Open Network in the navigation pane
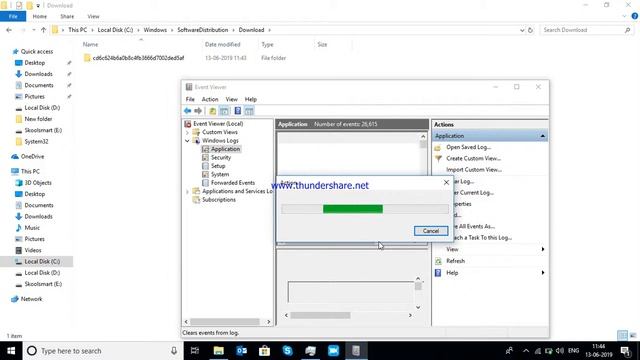 (31, 299)
